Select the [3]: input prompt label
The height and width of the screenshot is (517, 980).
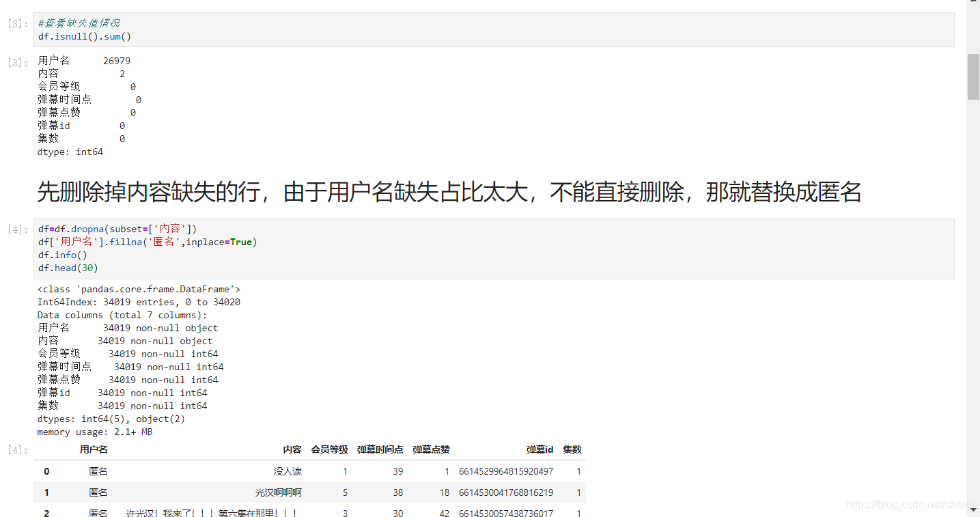tap(15, 23)
